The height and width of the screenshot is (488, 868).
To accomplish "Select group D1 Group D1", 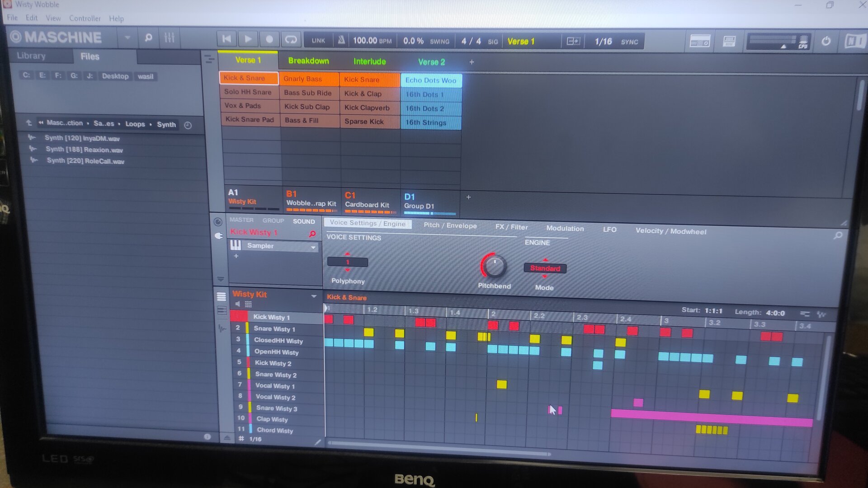I will tap(429, 203).
